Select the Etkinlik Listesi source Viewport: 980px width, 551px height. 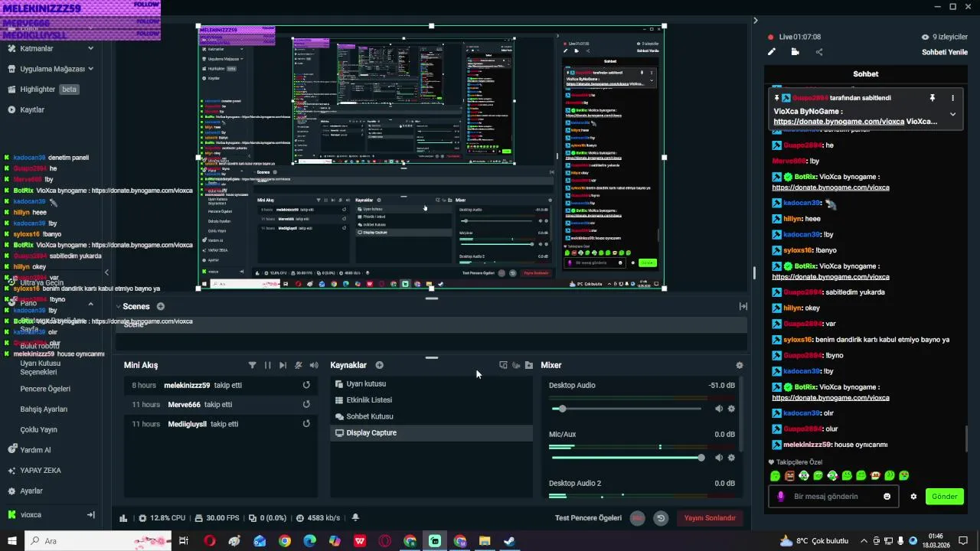click(432, 399)
